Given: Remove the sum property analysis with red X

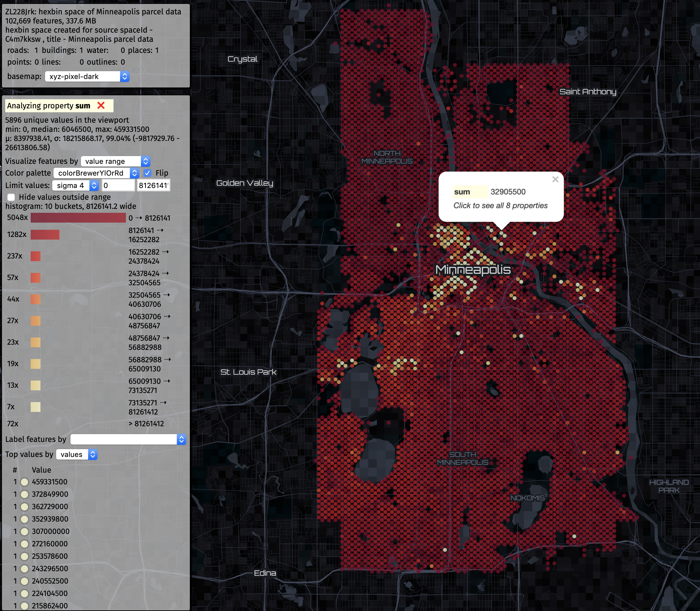Looking at the screenshot, I should [x=101, y=105].
